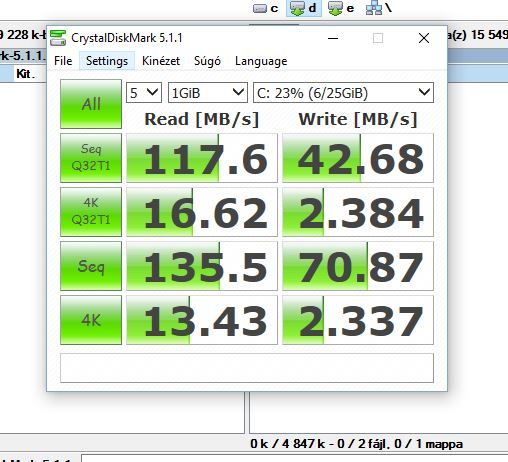Click the Seq Q32T1 write result 42.68
The width and height of the screenshot is (508, 462).
358,158
